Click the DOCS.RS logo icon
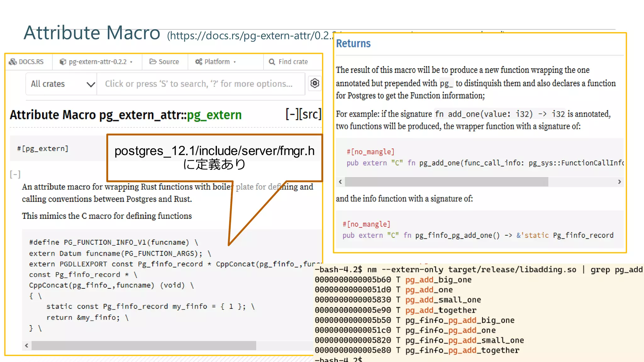The image size is (644, 362). (x=13, y=62)
